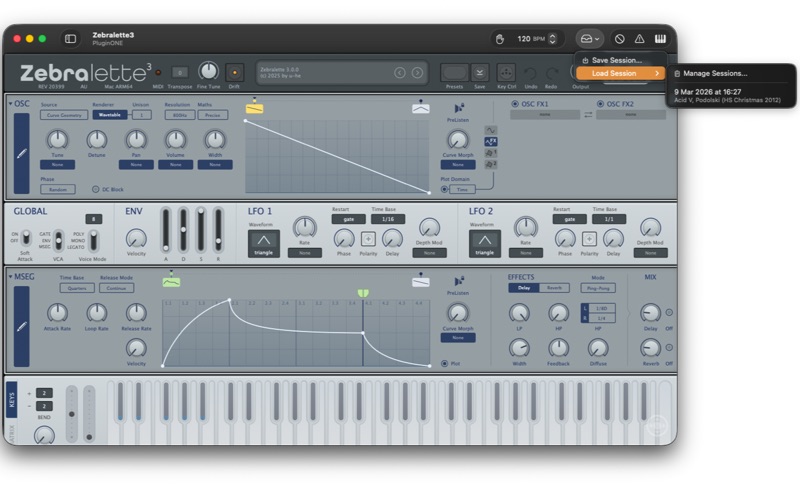Click the LFO 1 triangle waveform selector
Viewport: 800px width, 500px height.
coord(264,243)
